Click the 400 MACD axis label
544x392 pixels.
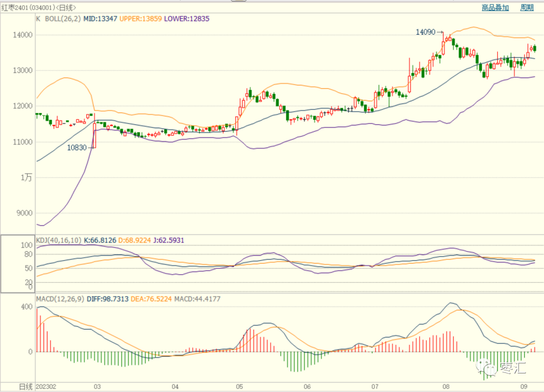27,307
